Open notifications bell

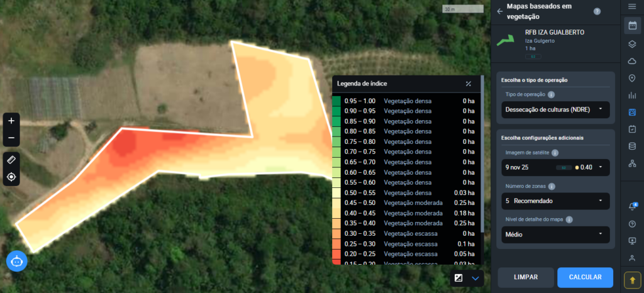click(x=632, y=207)
